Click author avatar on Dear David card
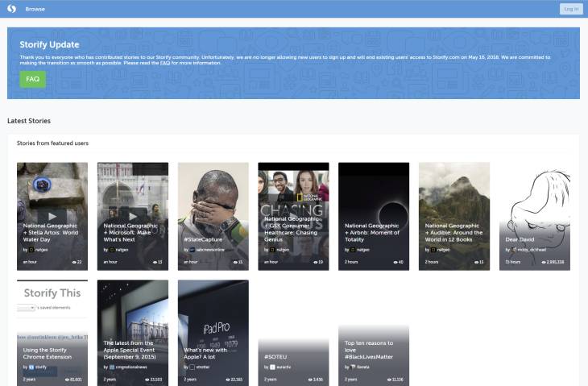The width and height of the screenshot is (588, 386). click(x=515, y=250)
